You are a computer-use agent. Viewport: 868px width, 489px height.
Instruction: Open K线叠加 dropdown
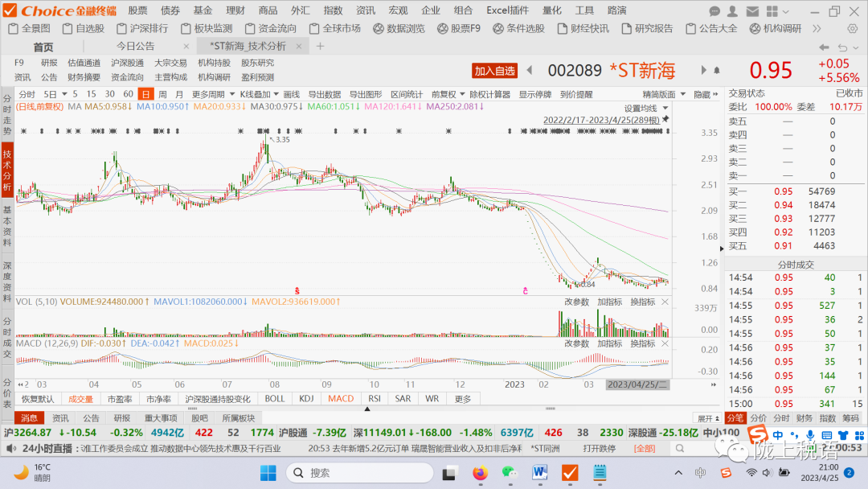coord(259,94)
